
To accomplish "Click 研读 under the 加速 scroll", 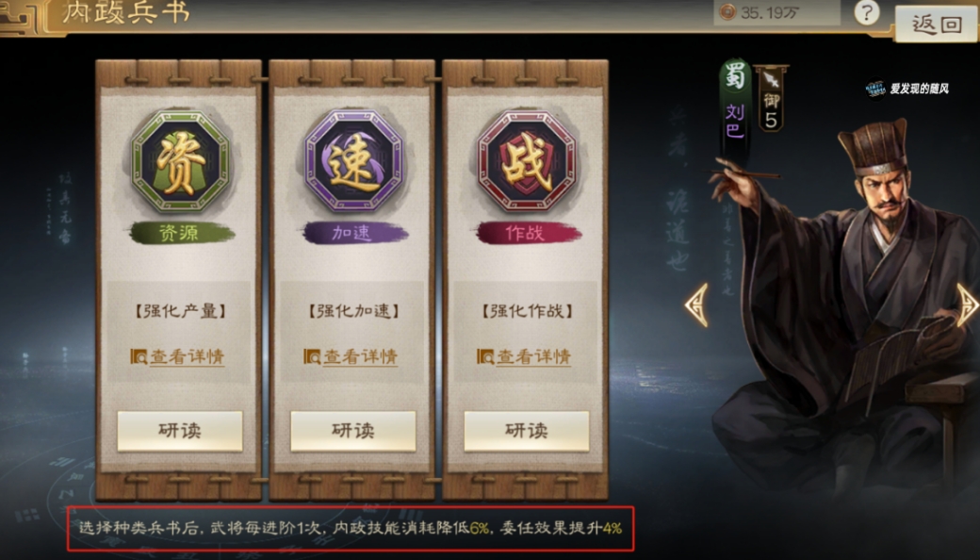I will pyautogui.click(x=353, y=431).
